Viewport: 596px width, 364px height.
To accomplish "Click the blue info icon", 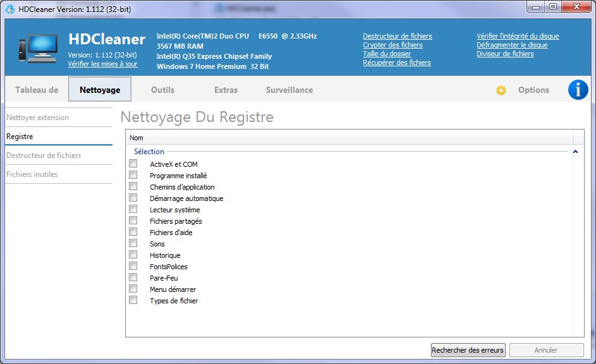I will click(578, 90).
